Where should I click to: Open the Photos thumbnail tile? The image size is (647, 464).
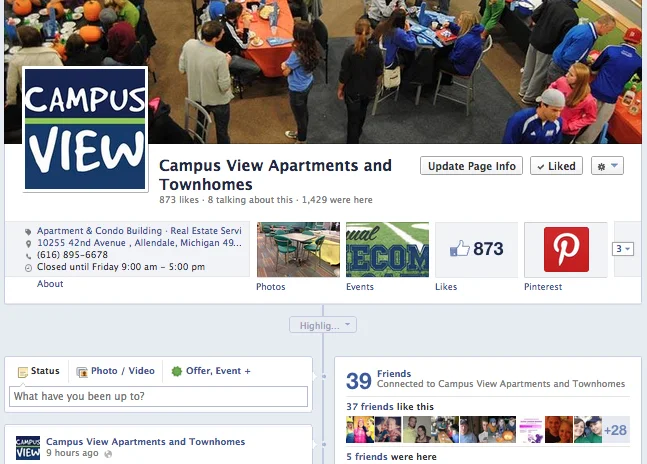coord(298,250)
